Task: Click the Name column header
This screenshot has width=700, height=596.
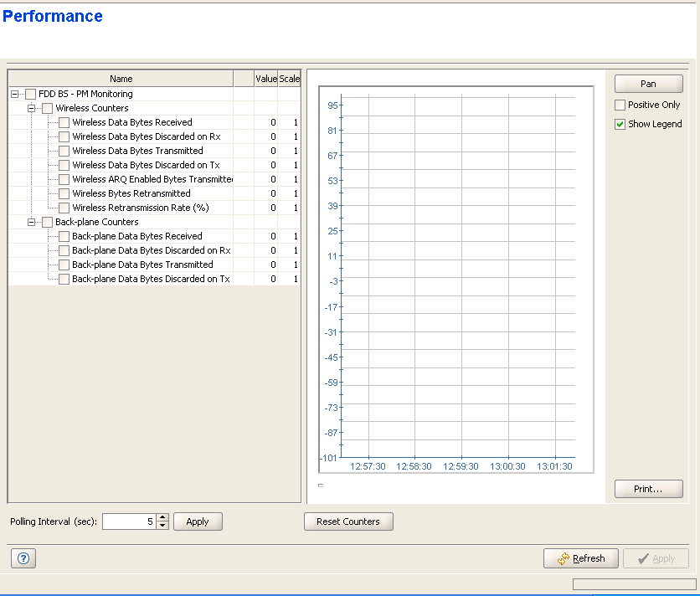Action: 121,79
